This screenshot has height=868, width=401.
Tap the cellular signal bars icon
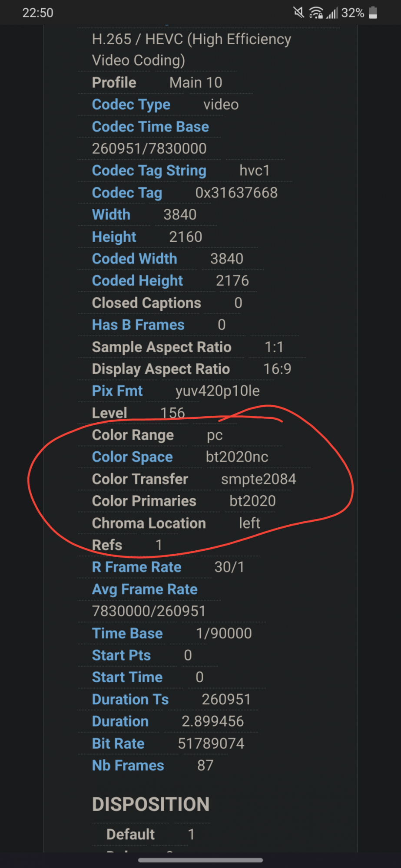pos(332,13)
